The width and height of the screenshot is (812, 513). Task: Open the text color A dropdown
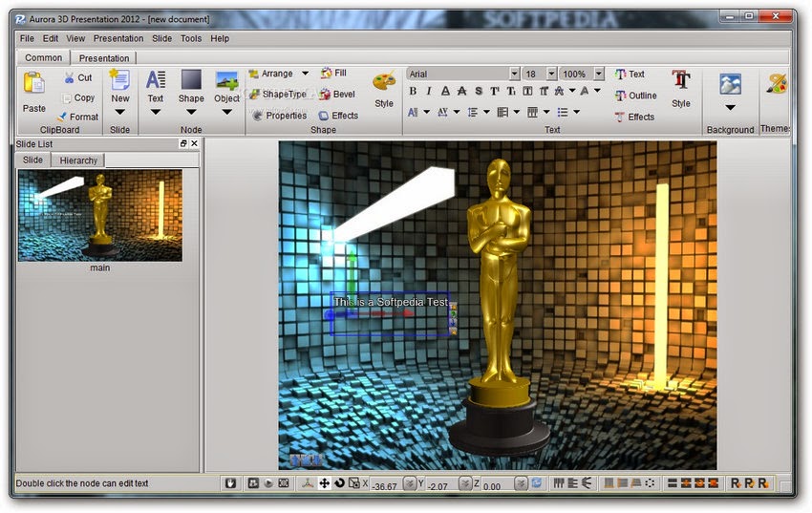point(597,91)
